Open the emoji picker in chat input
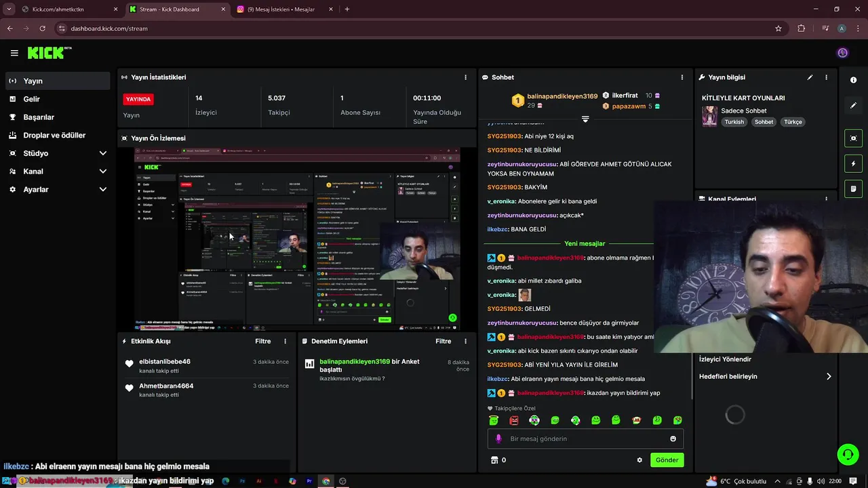 673,439
